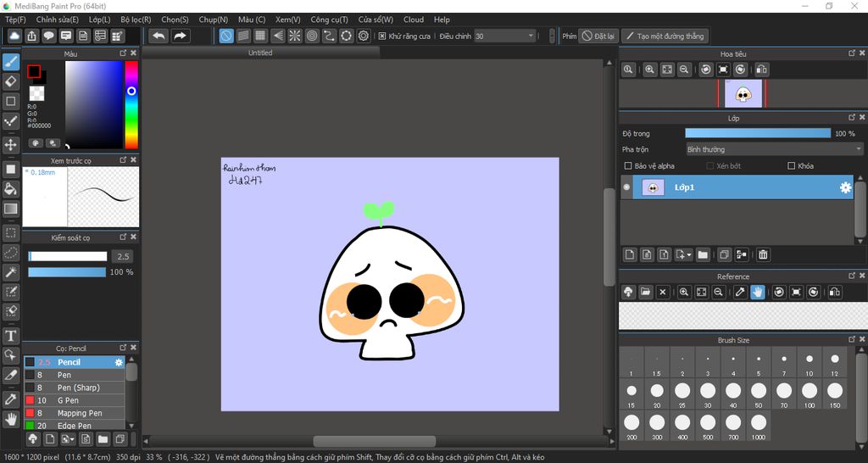
Task: Click Tạo một đường thẳng button
Action: 665,36
